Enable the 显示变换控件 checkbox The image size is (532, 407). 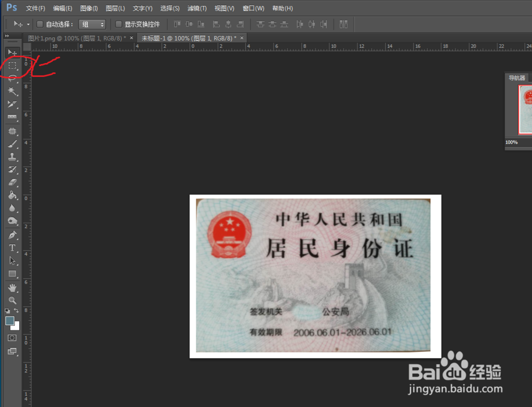click(x=118, y=24)
